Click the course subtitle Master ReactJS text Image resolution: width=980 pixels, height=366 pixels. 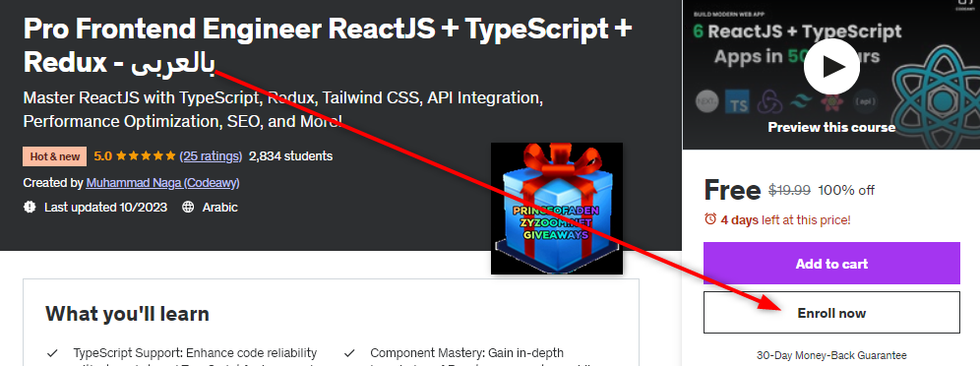[x=283, y=109]
